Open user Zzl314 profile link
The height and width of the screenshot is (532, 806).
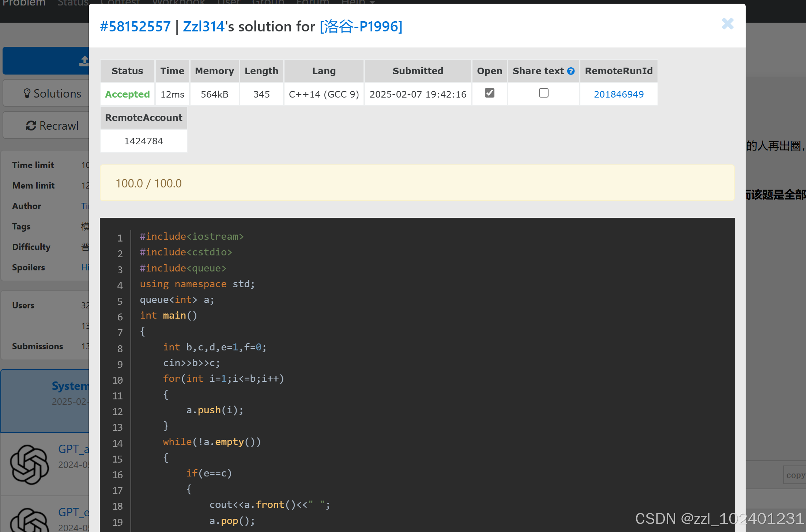point(203,27)
